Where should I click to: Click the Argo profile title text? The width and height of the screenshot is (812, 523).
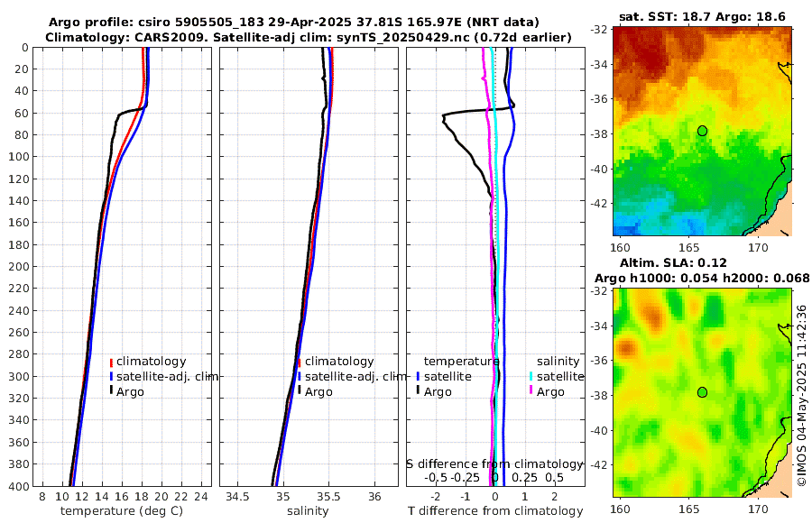[293, 23]
